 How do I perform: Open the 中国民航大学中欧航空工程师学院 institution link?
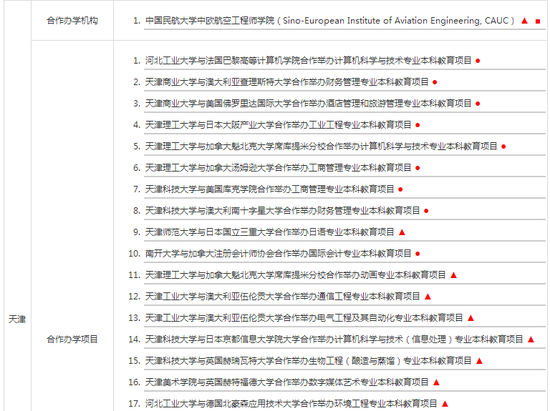(x=330, y=21)
